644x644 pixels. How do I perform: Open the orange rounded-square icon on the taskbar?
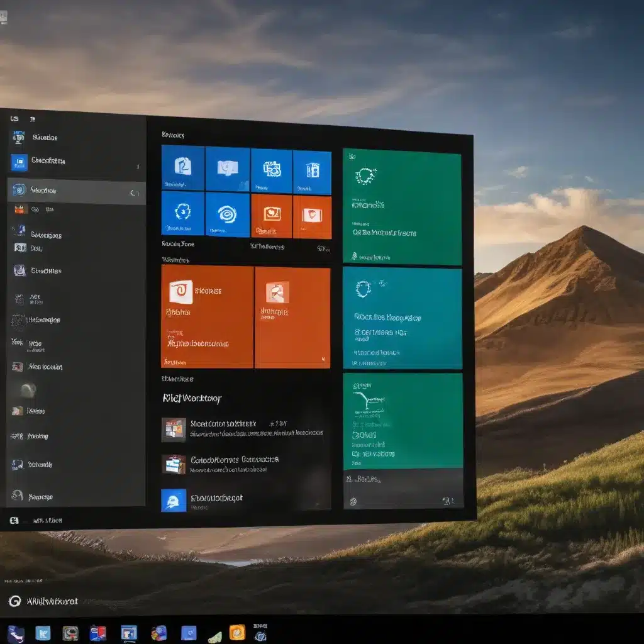coord(237,632)
